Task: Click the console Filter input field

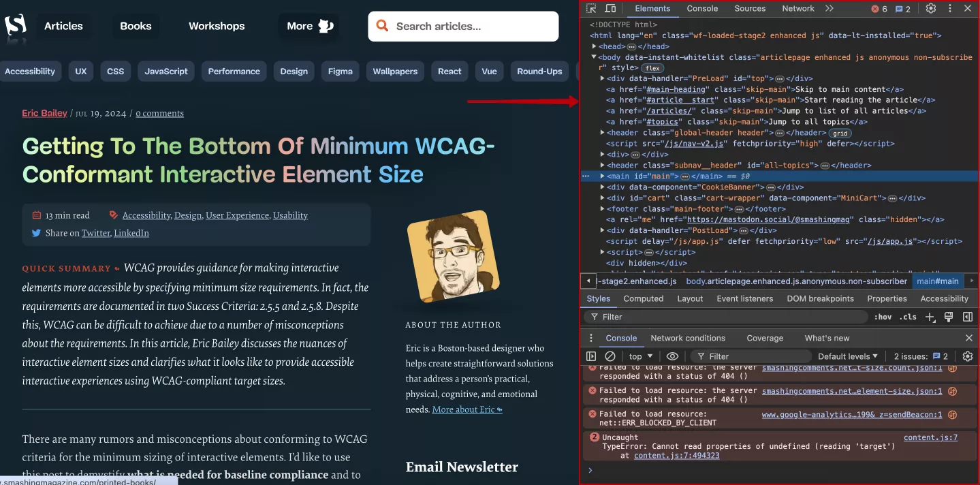Action: coord(751,356)
